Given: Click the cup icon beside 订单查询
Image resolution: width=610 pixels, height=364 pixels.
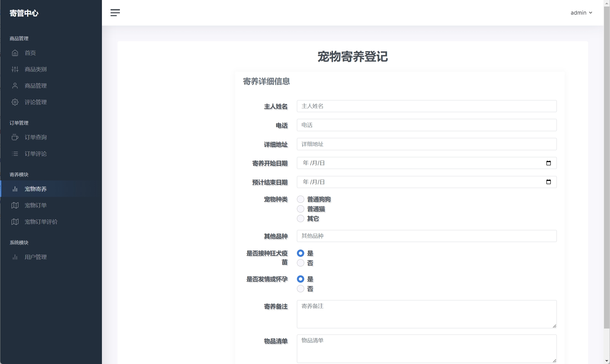Looking at the screenshot, I should (x=15, y=137).
